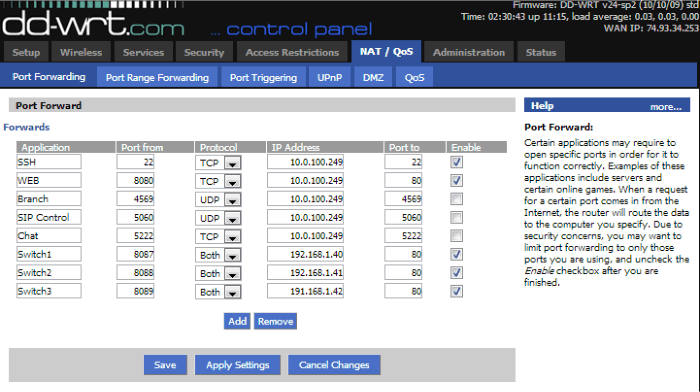Image resolution: width=700 pixels, height=392 pixels.
Task: Enable the SIP Control port forward
Action: (456, 217)
